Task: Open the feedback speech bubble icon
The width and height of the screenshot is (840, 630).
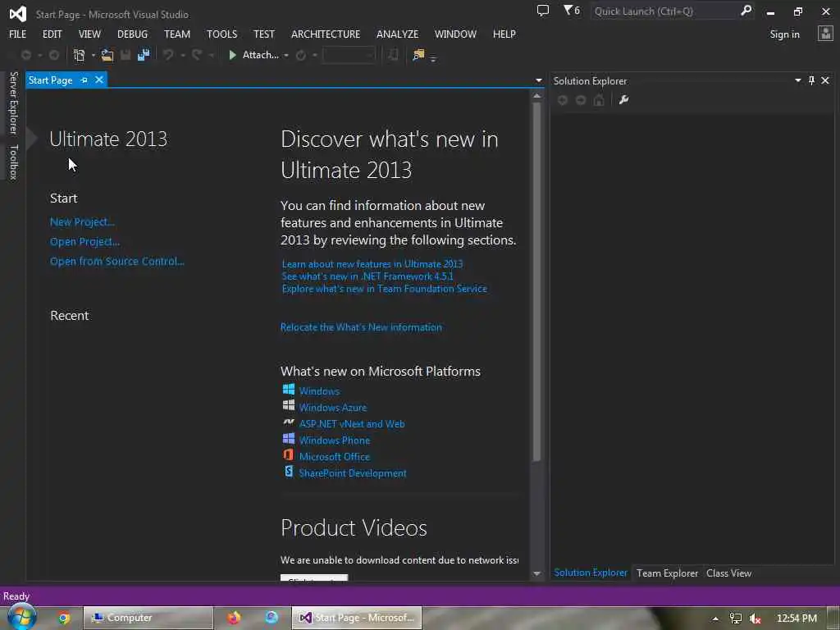Action: [543, 10]
